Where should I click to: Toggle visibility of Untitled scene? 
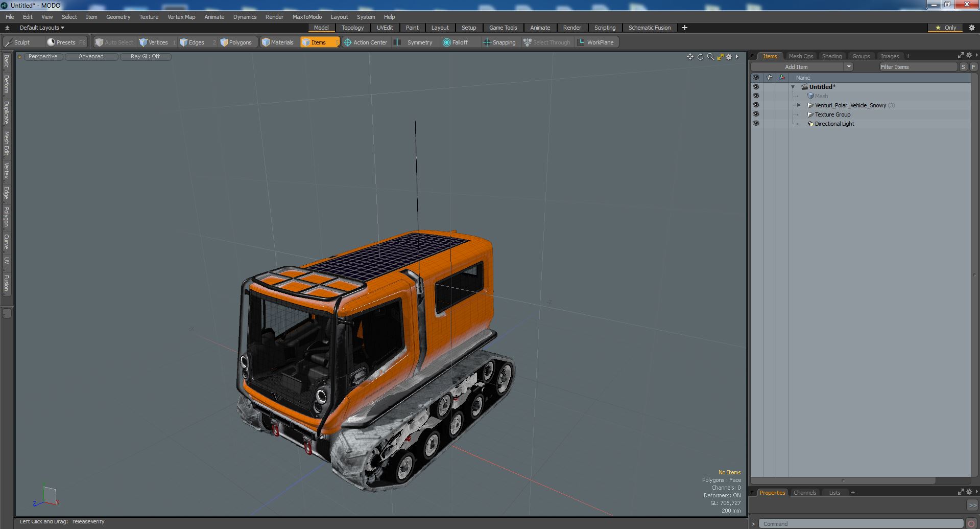pos(756,87)
